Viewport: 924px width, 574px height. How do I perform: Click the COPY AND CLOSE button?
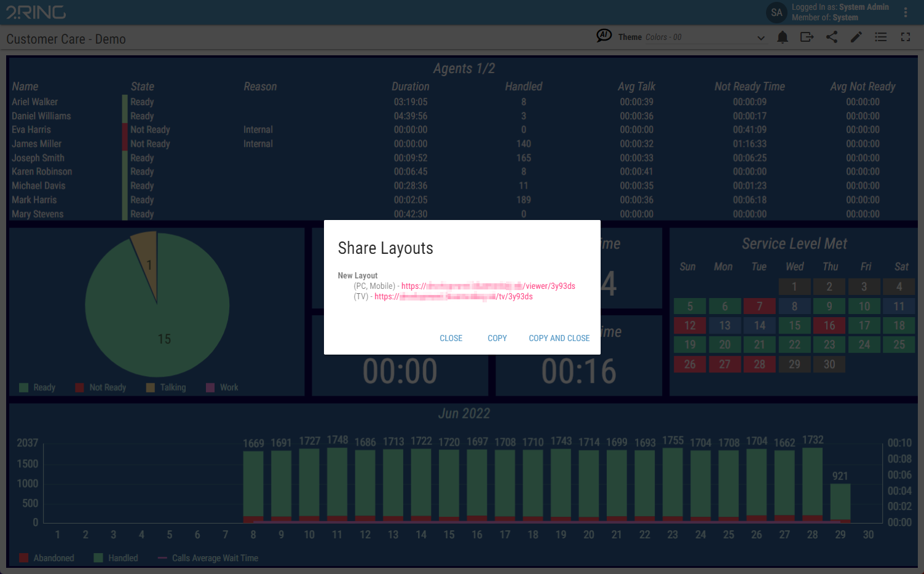tap(559, 338)
